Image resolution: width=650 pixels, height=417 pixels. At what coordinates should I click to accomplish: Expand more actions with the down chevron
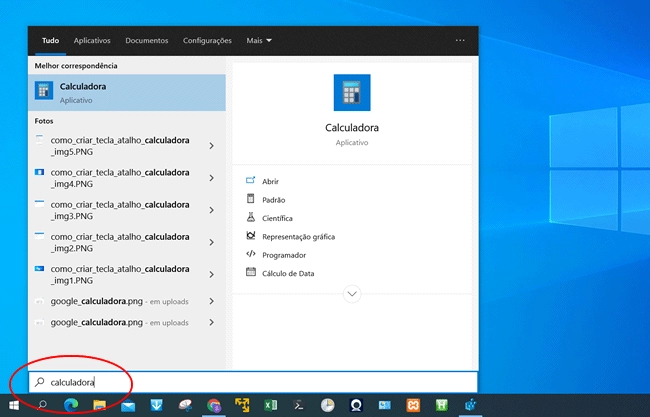click(352, 294)
